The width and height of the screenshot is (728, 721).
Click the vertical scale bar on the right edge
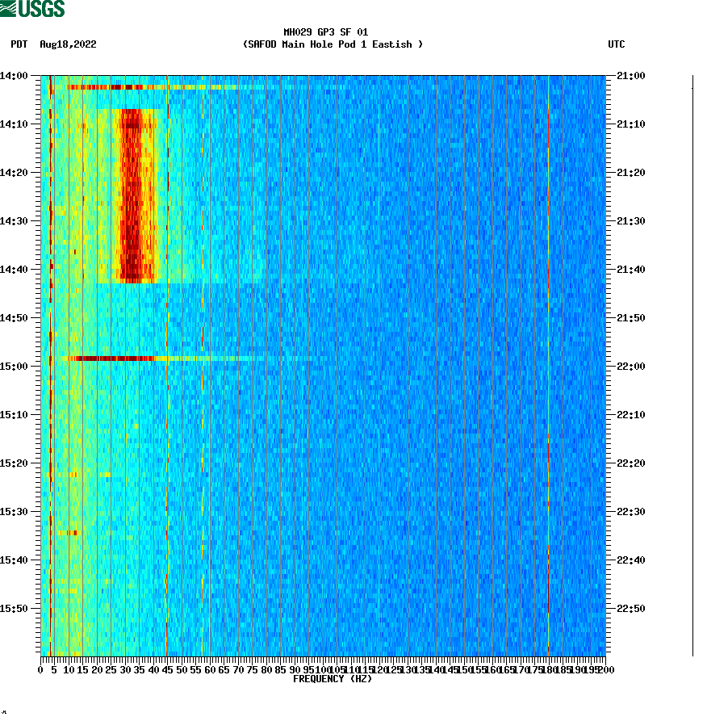pyautogui.click(x=692, y=363)
